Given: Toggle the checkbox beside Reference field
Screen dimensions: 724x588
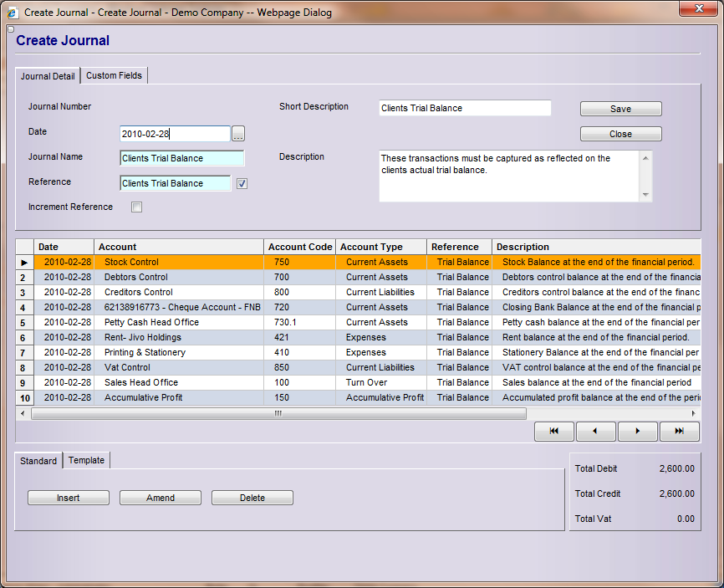Looking at the screenshot, I should click(x=242, y=184).
